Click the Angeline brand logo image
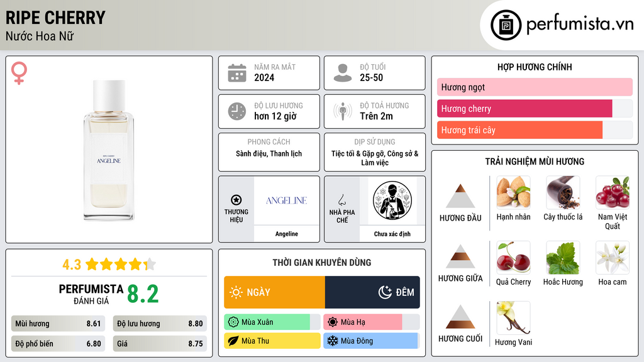Viewport: 644px width, 362px height. click(287, 200)
